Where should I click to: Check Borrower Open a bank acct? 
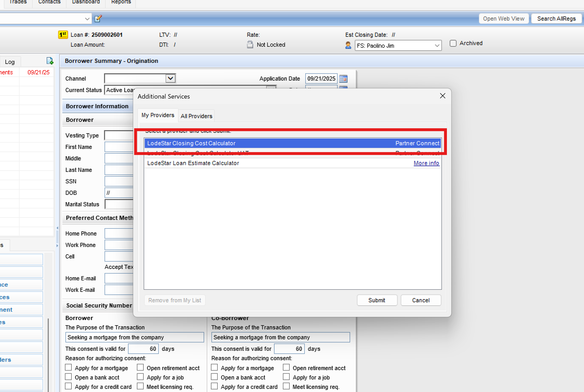tap(68, 377)
